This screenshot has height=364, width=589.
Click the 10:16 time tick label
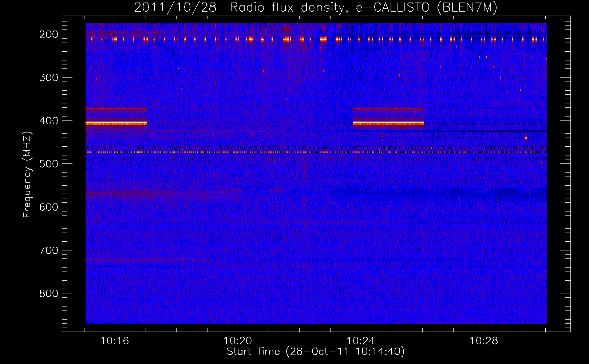(x=115, y=341)
